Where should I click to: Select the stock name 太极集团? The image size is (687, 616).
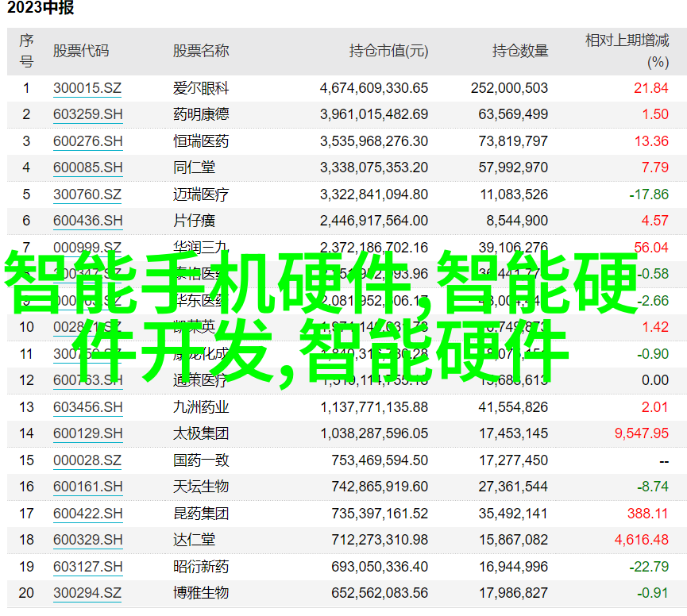(x=201, y=433)
